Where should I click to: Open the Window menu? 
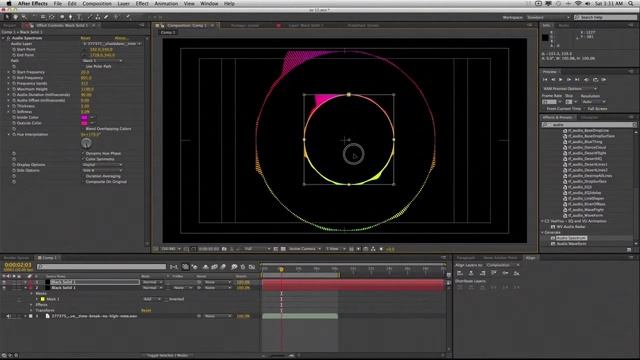[x=209, y=3]
